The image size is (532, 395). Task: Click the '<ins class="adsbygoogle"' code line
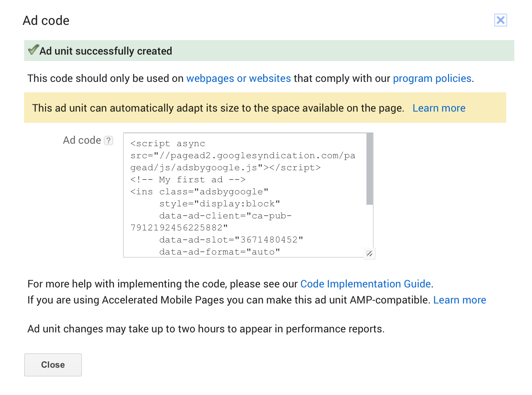coord(199,191)
